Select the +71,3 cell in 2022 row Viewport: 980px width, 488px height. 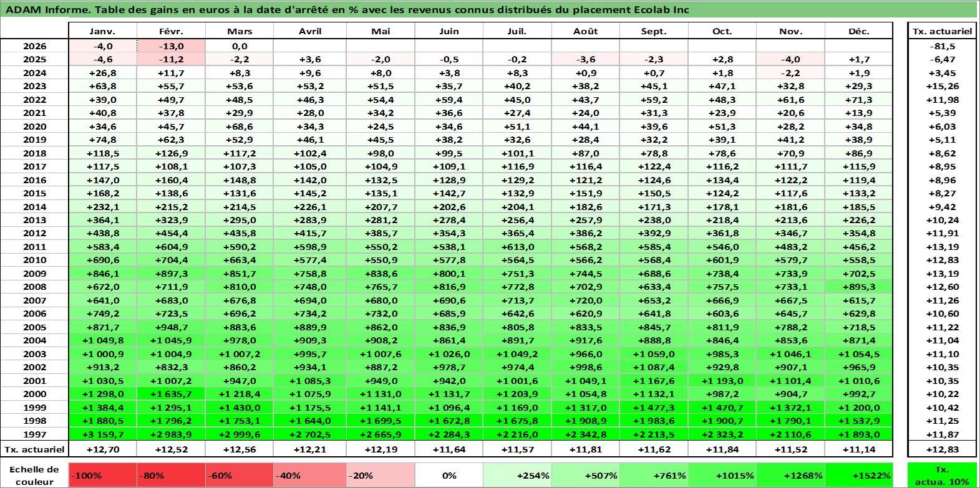(859, 100)
